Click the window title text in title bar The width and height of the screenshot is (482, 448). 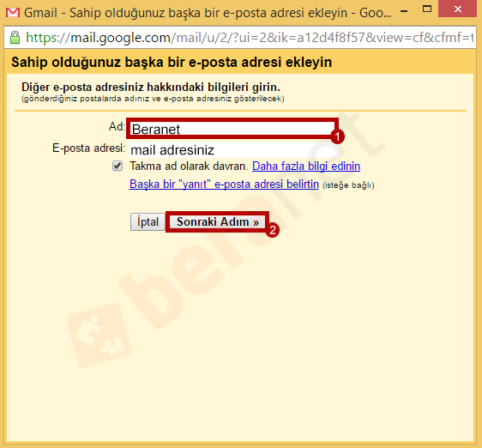(x=208, y=13)
